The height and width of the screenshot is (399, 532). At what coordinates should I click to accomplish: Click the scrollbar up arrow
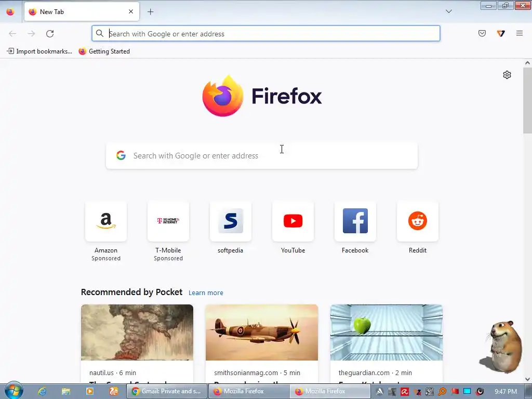point(527,63)
